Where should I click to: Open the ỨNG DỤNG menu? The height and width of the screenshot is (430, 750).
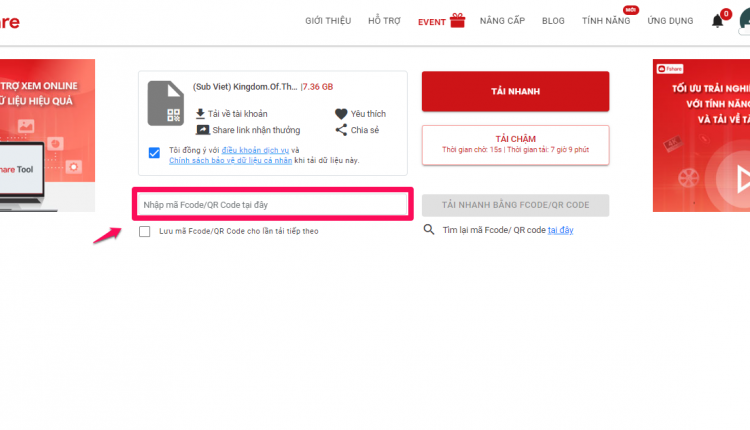670,21
